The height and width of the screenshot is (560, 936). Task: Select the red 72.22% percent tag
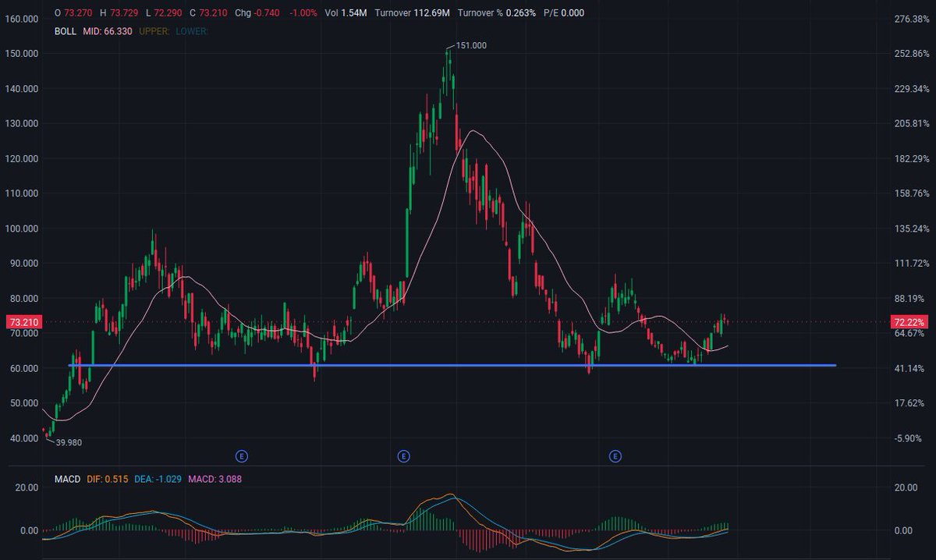click(908, 321)
